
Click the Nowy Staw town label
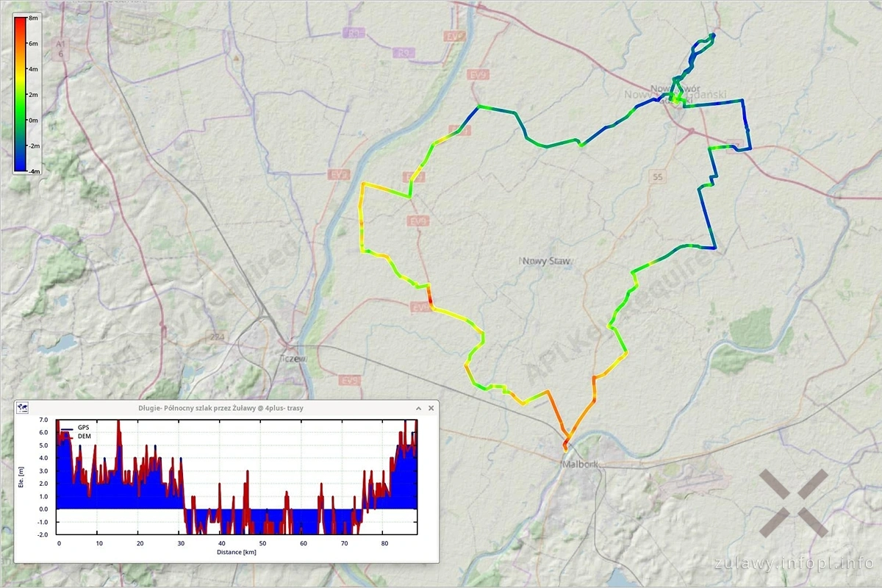pyautogui.click(x=545, y=261)
